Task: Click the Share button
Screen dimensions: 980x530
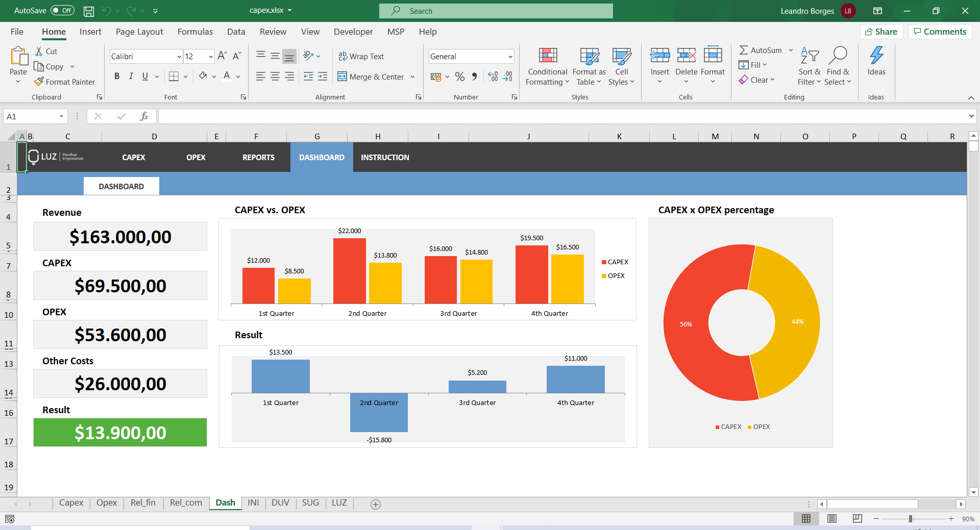Action: (x=881, y=31)
